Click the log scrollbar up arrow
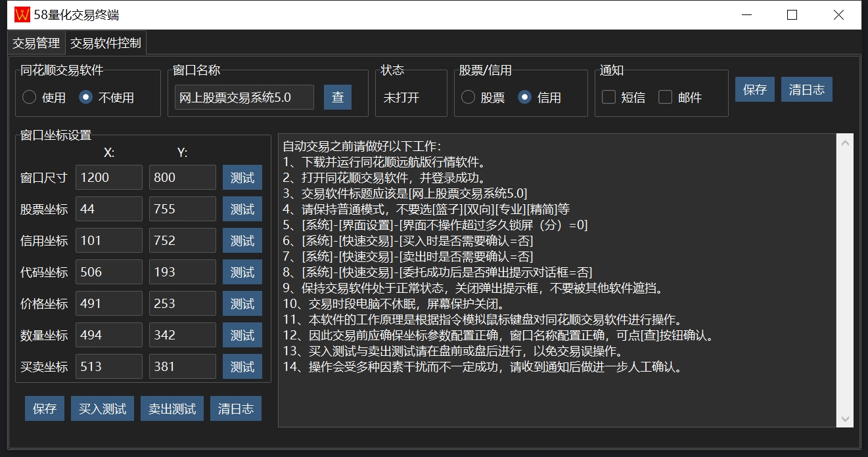The image size is (868, 457). click(x=845, y=142)
